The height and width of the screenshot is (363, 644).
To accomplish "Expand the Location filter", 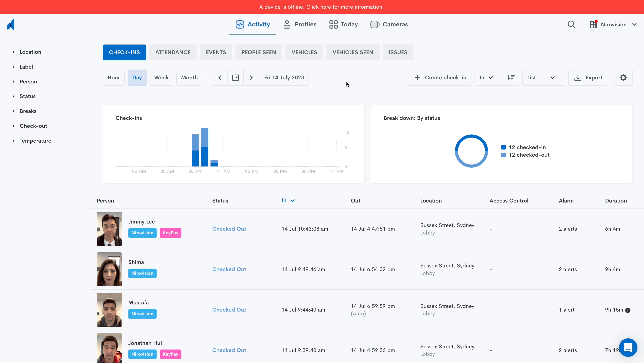I will pyautogui.click(x=27, y=52).
